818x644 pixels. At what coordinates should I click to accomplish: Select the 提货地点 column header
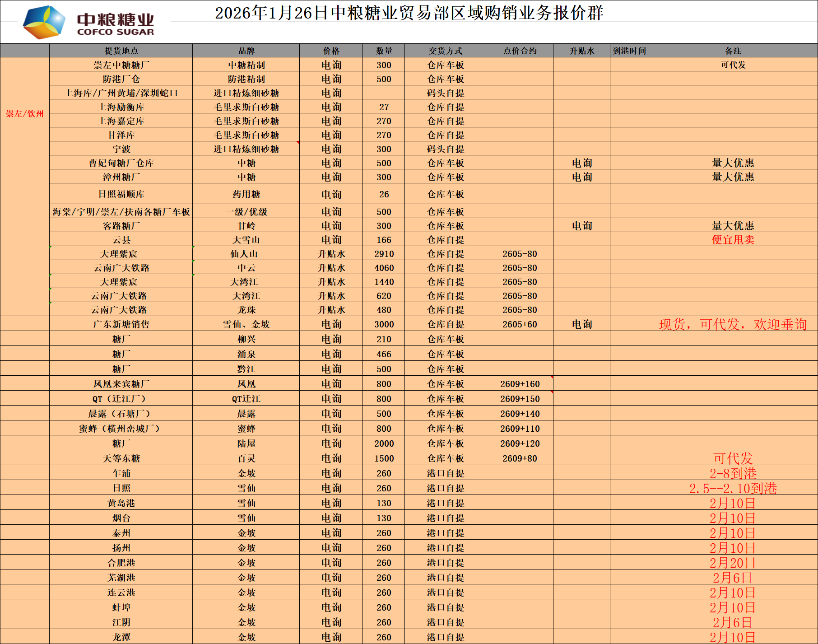[121, 51]
